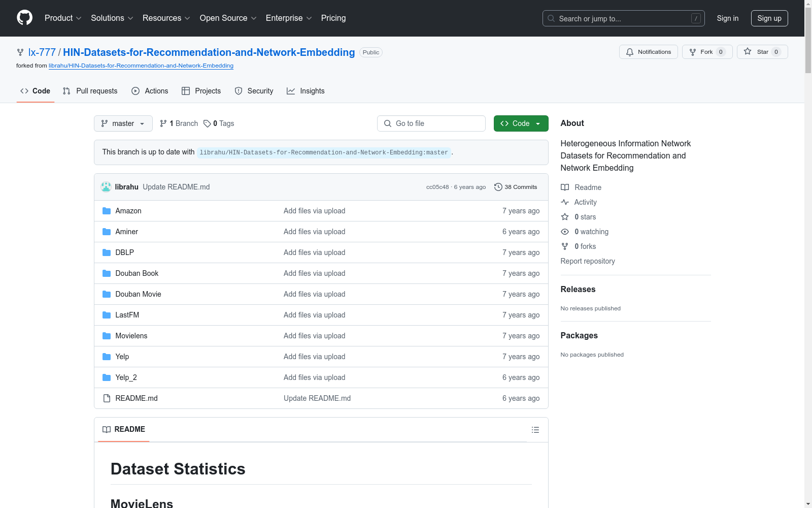Image resolution: width=812 pixels, height=508 pixels.
Task: Click the Yelp_2 folder icon
Action: tap(107, 377)
